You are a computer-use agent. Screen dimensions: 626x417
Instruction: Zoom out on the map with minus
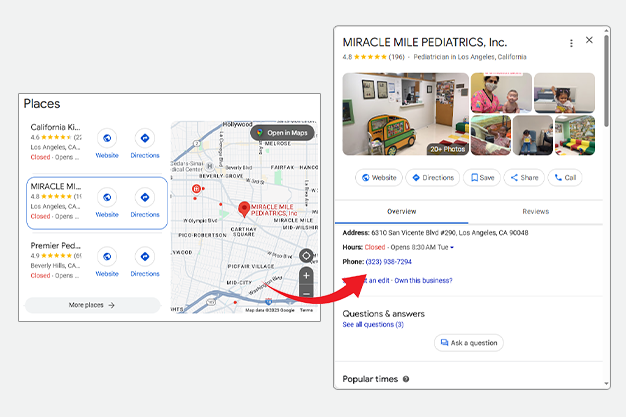click(x=306, y=294)
